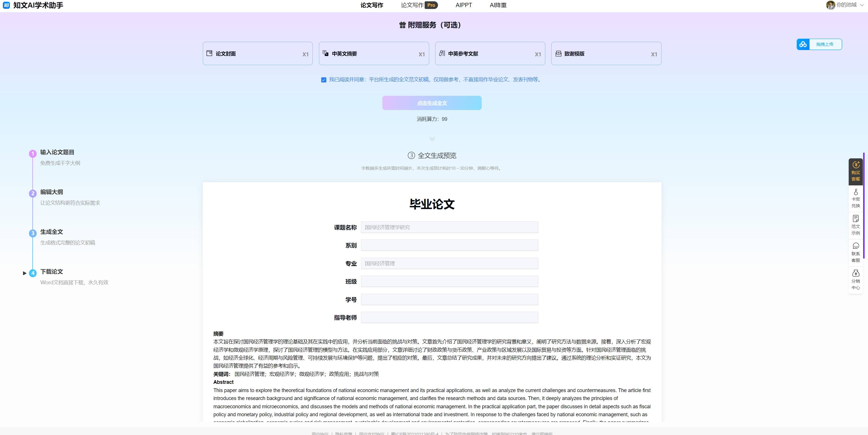Open 分销中心 sidebar icon

click(x=856, y=279)
